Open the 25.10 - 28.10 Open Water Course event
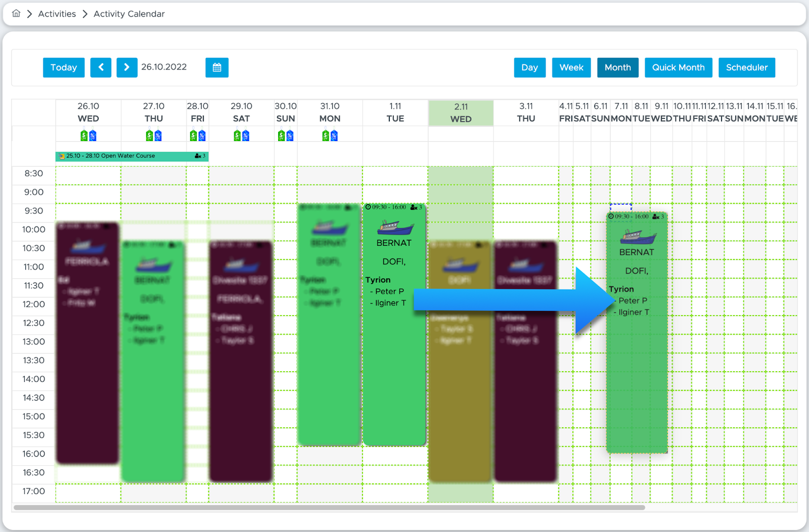 (132, 156)
